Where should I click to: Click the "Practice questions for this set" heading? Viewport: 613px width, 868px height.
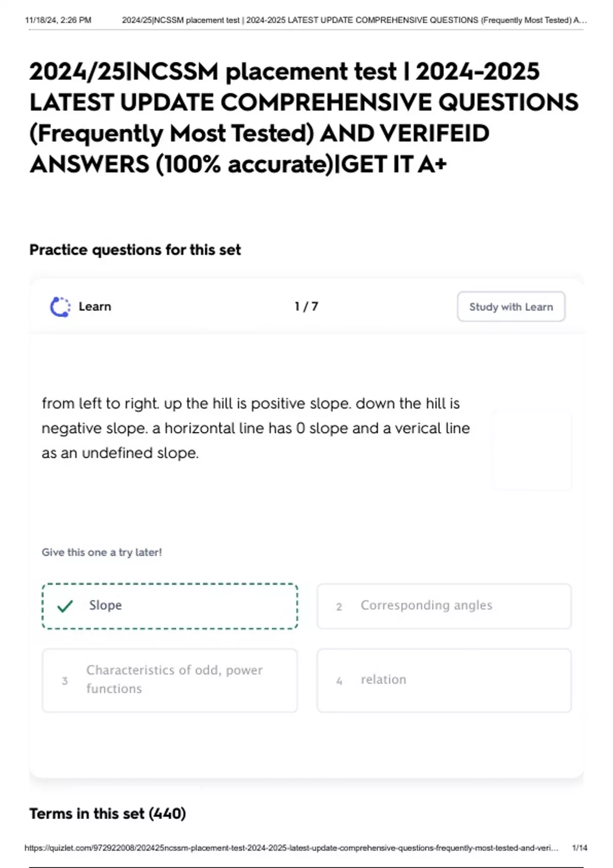(135, 250)
